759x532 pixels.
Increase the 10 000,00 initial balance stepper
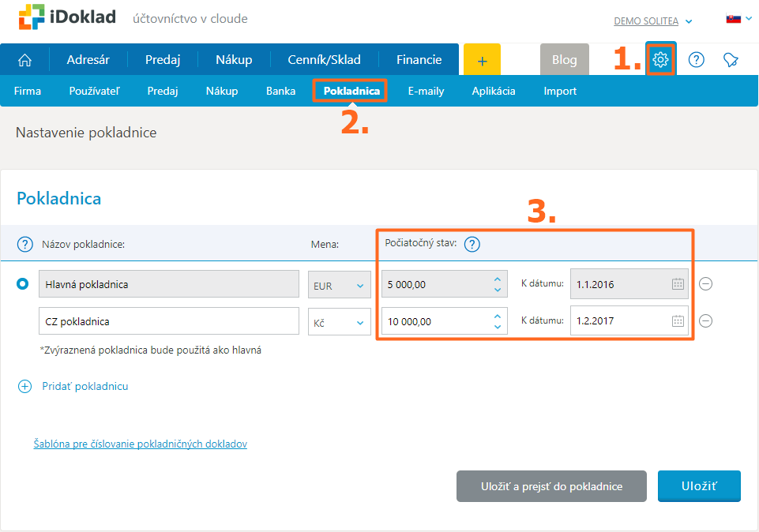[497, 317]
